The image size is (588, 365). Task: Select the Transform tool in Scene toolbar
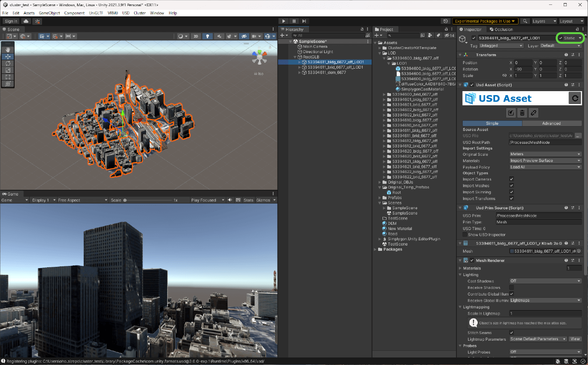tap(8, 84)
